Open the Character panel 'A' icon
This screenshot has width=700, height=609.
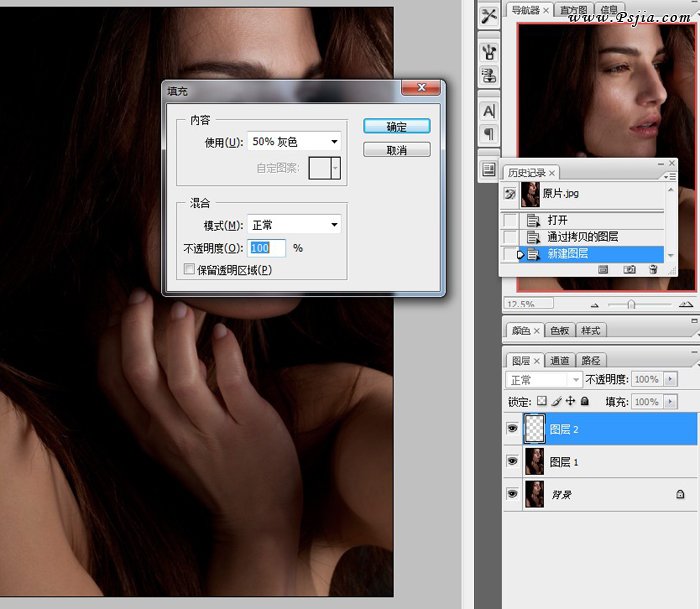point(489,111)
